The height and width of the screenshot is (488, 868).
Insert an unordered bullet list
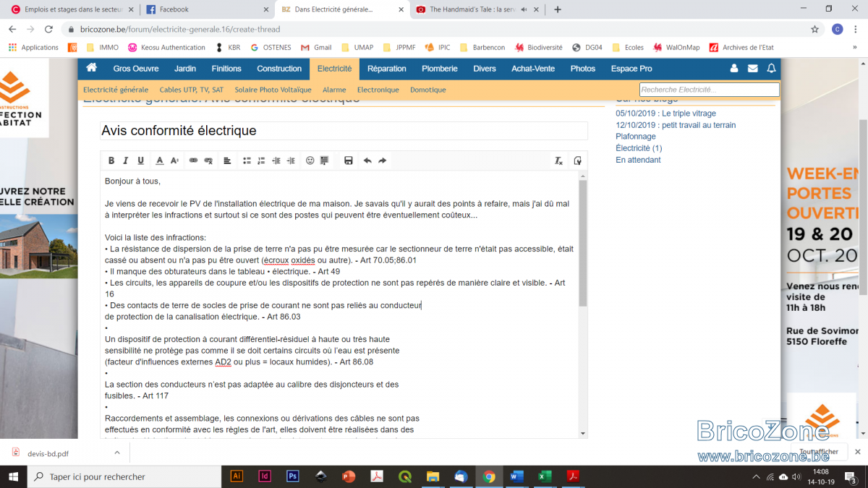coord(247,160)
